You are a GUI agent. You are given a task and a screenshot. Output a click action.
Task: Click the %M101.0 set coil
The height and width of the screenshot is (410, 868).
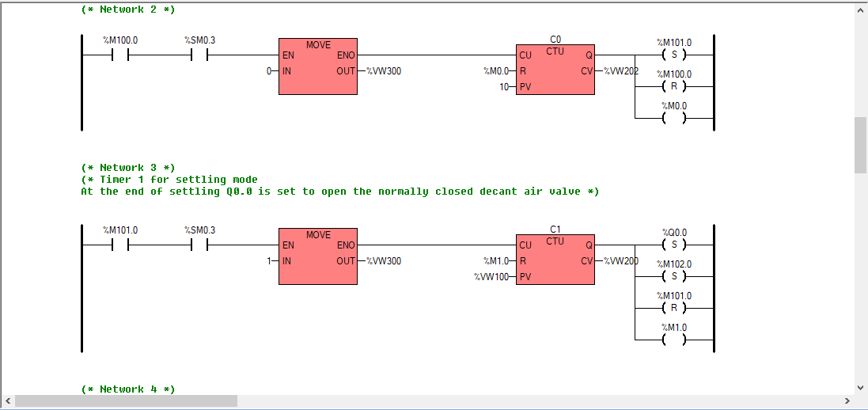coord(673,55)
